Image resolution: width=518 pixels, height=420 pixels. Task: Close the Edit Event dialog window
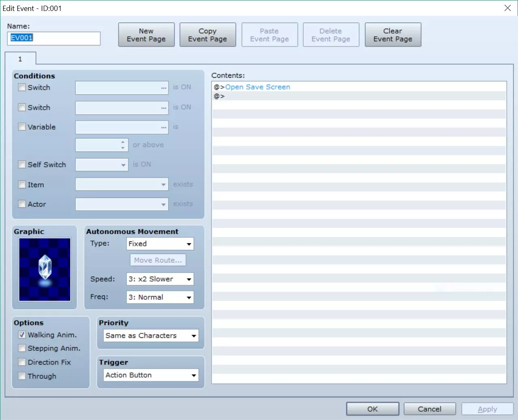[507, 8]
